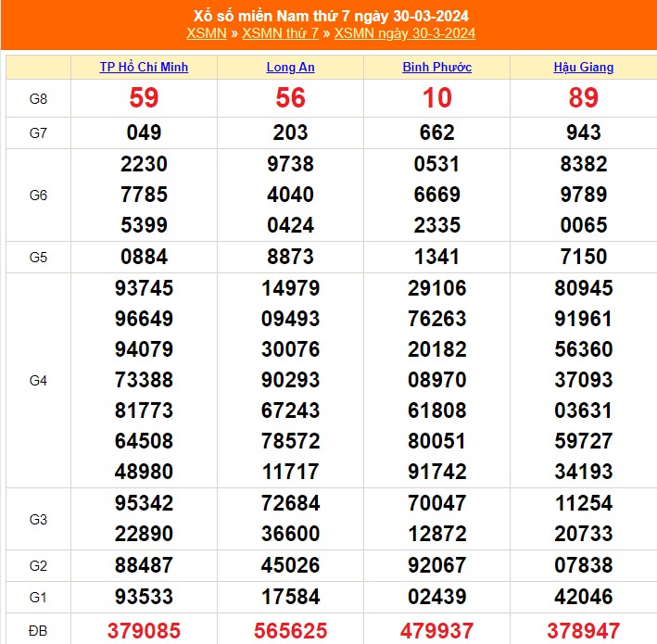Click G4 number 09493
This screenshot has width=657, height=644.
click(290, 319)
